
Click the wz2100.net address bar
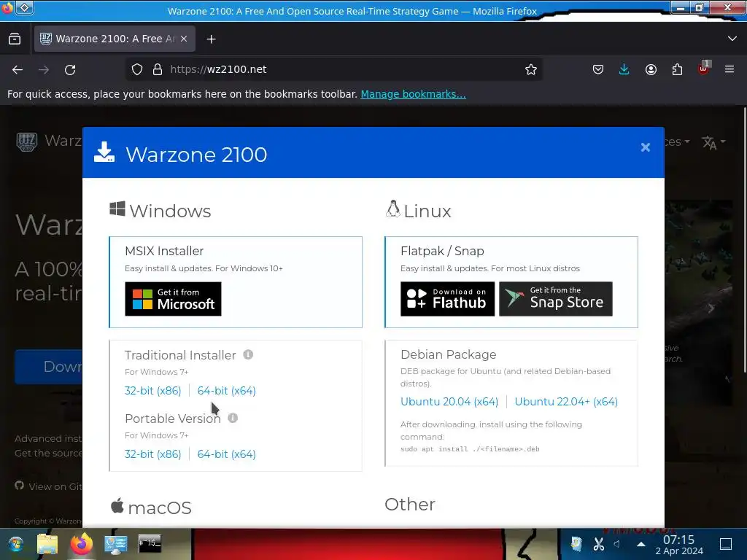coord(333,69)
